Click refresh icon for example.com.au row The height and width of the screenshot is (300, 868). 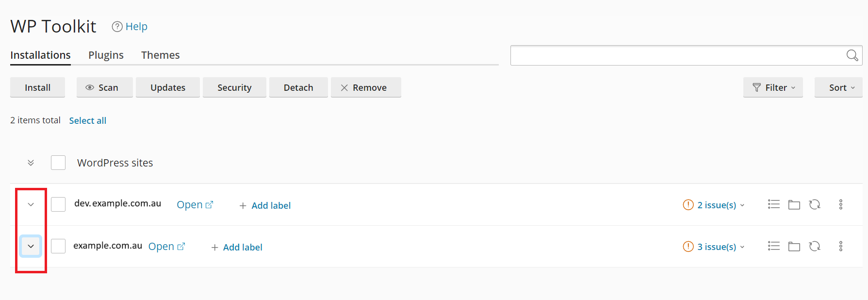click(x=815, y=247)
